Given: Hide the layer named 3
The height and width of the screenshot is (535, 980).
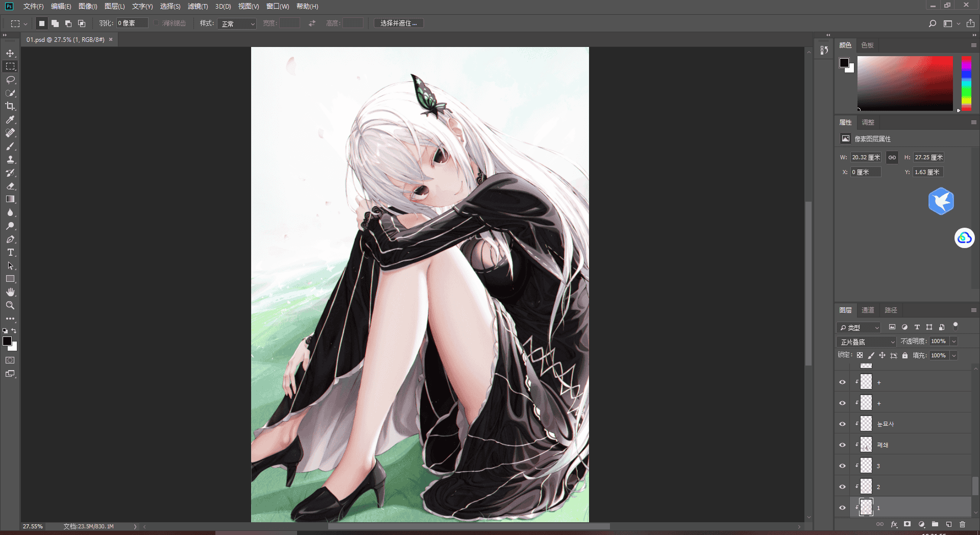Looking at the screenshot, I should (843, 466).
